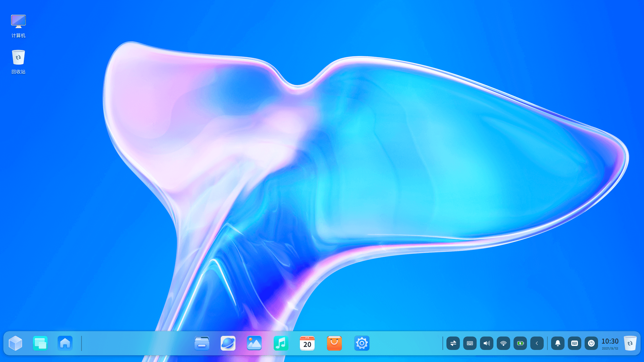This screenshot has height=362, width=644.
Task: Open the settings gear icon in dock
Action: (362, 343)
